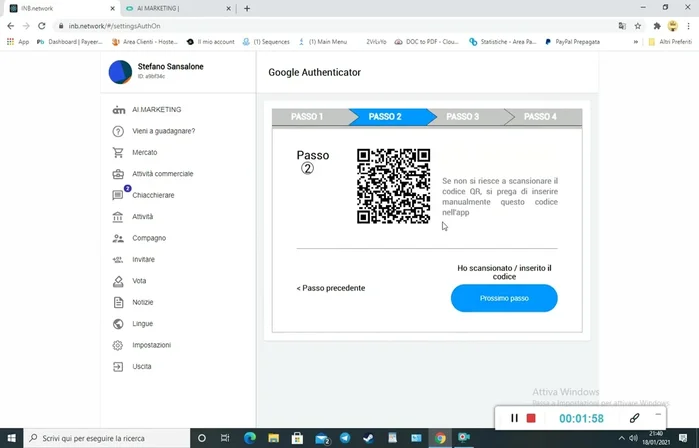Viewport: 699px width, 448px height.
Task: Open the PayPal Prepagata bookmark
Action: click(x=573, y=42)
